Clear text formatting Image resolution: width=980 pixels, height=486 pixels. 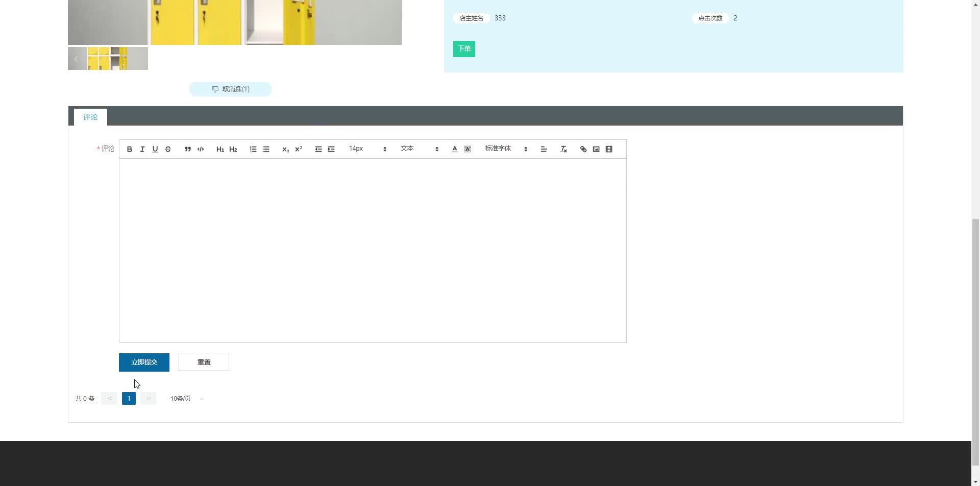point(563,149)
